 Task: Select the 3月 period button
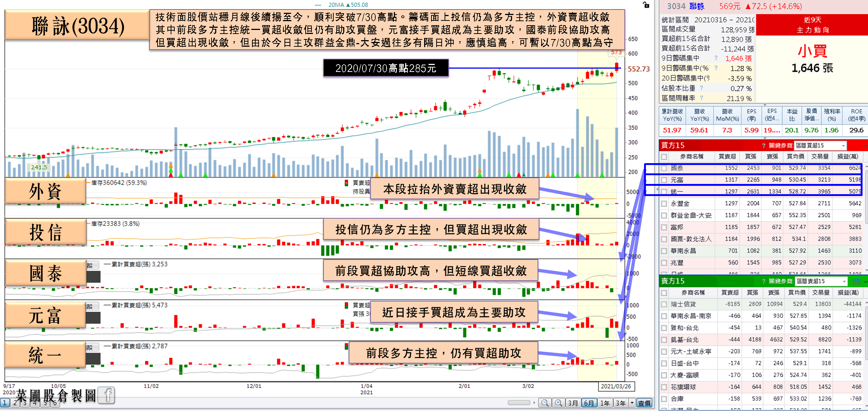point(573,403)
